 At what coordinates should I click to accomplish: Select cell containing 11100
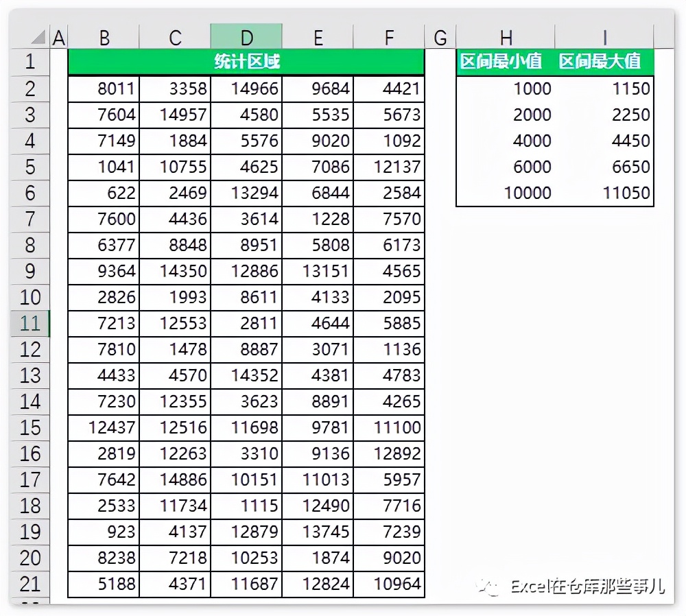pyautogui.click(x=389, y=428)
